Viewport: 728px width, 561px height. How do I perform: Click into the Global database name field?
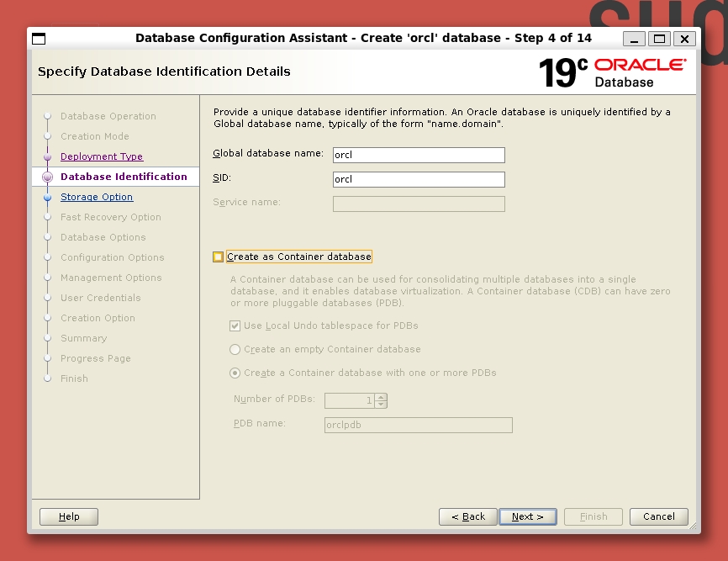[x=419, y=155]
